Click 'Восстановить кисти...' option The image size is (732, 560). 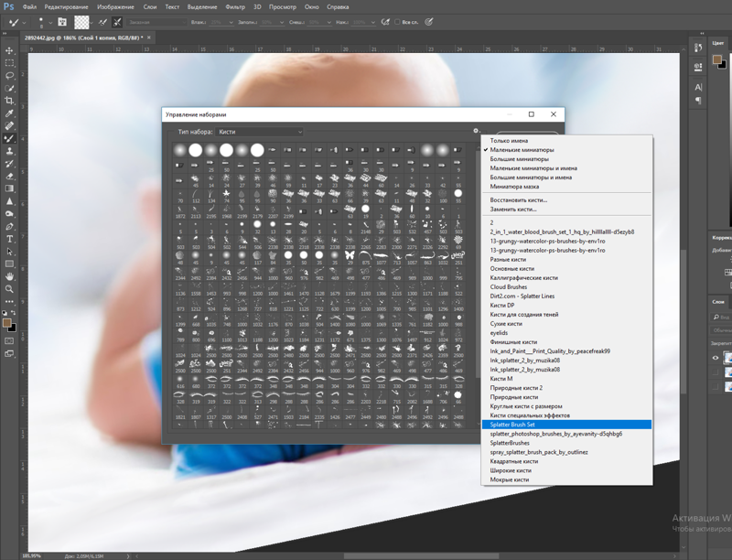click(519, 199)
